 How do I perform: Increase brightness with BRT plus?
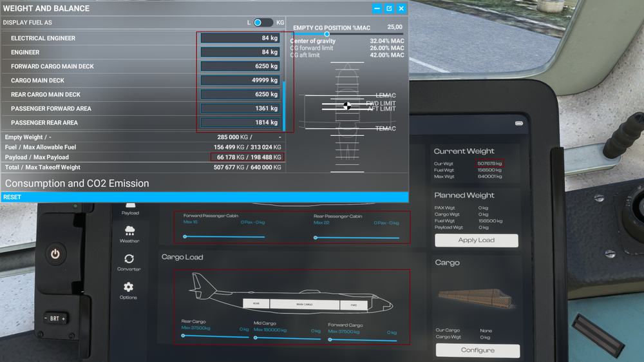64,319
